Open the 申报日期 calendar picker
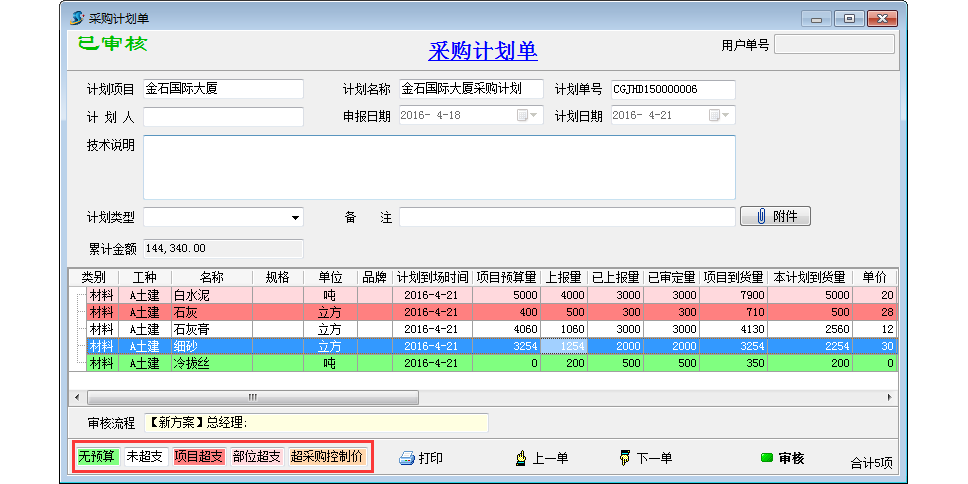 coord(526,115)
